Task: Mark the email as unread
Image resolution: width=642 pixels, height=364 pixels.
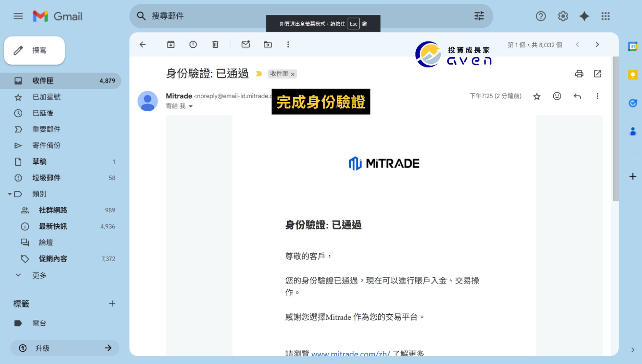Action: [246, 45]
